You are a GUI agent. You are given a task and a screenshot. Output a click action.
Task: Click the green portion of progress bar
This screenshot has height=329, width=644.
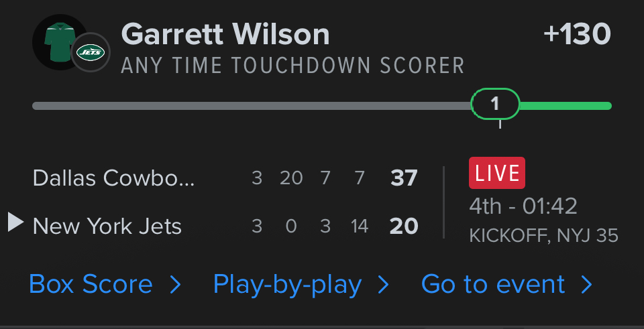[565, 105]
